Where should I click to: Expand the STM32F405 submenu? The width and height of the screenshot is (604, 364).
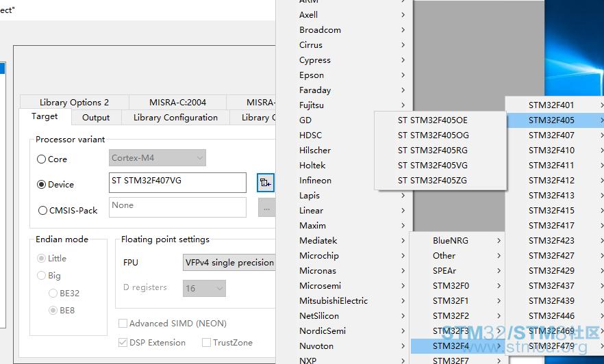point(555,120)
